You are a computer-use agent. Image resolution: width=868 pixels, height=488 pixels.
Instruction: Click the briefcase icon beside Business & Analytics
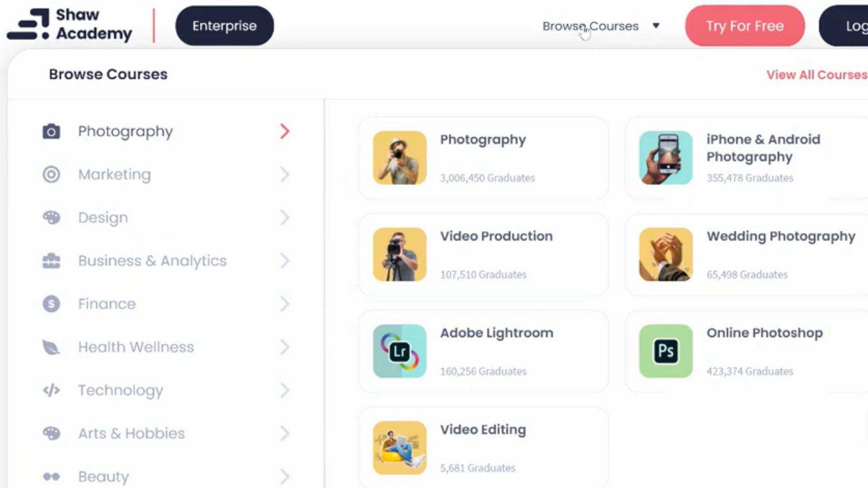51,261
